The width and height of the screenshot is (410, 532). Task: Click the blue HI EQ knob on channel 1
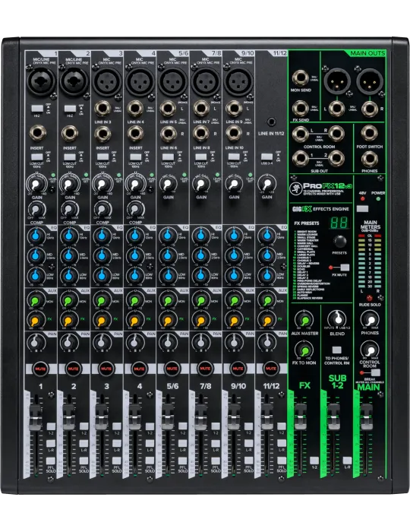[x=36, y=236]
